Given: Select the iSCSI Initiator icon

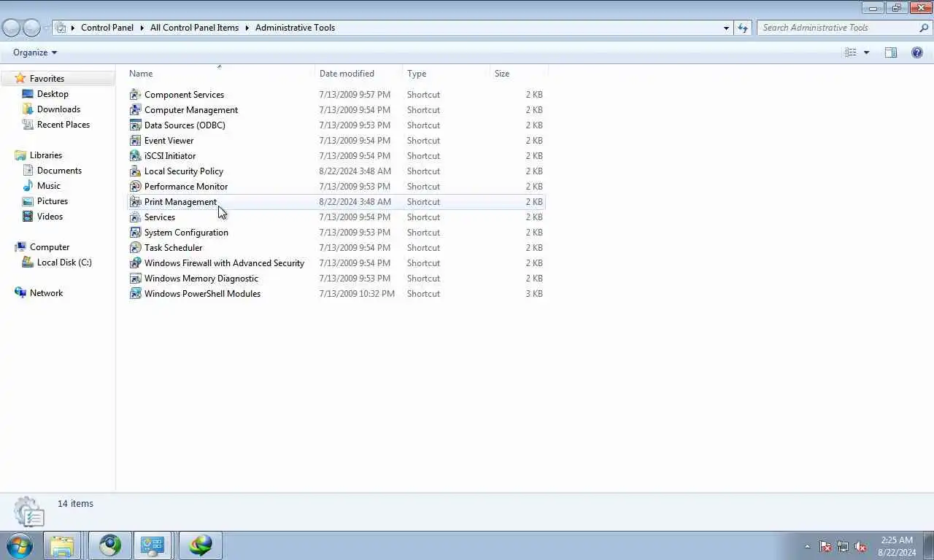Looking at the screenshot, I should pos(135,156).
